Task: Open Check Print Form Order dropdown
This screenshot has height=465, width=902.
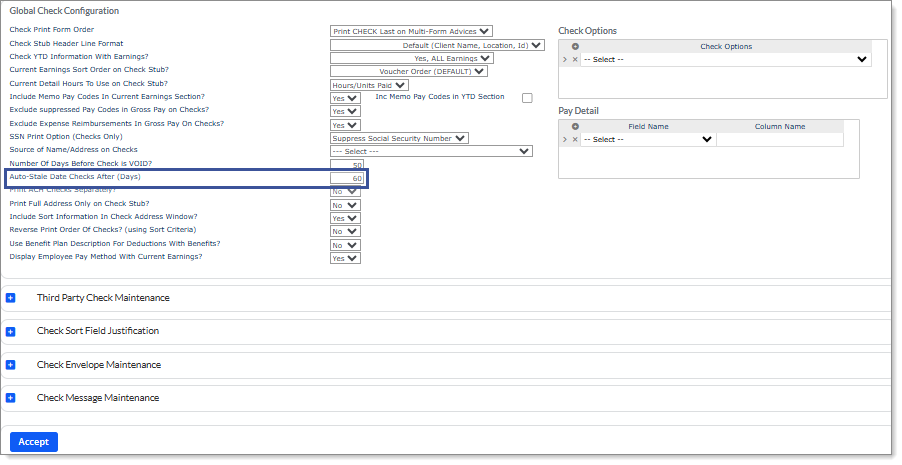Action: (411, 32)
